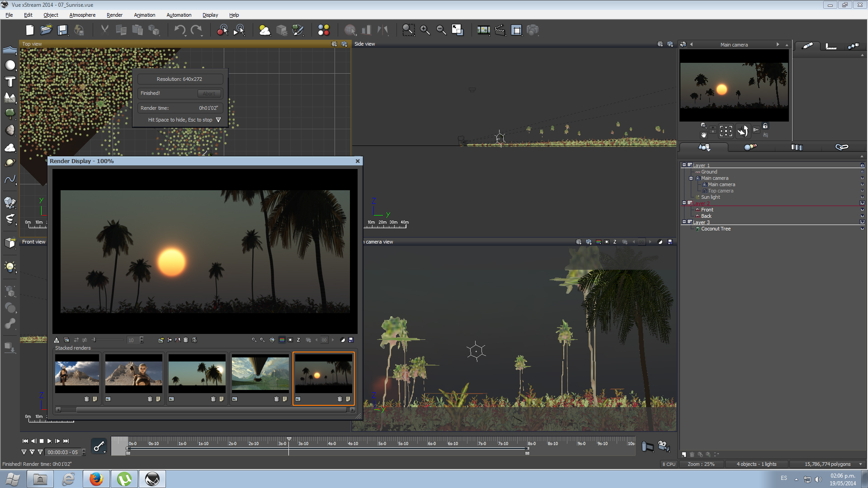
Task: Click the Undo arrow icon
Action: coord(179,30)
